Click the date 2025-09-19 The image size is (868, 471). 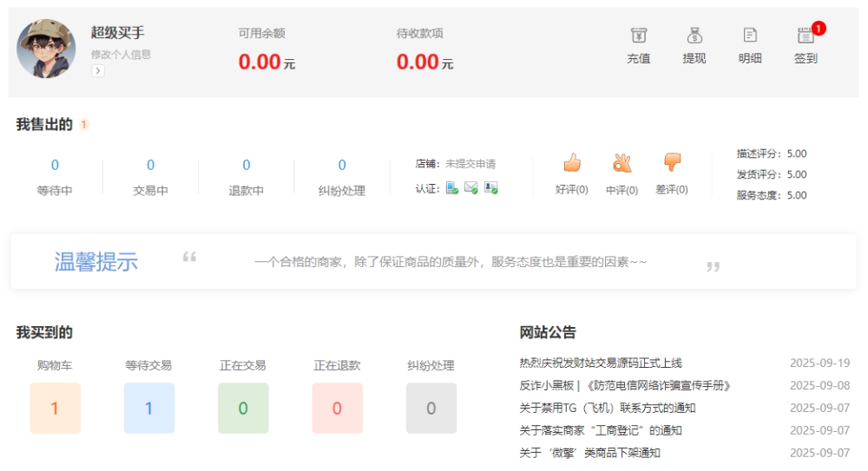pyautogui.click(x=820, y=363)
